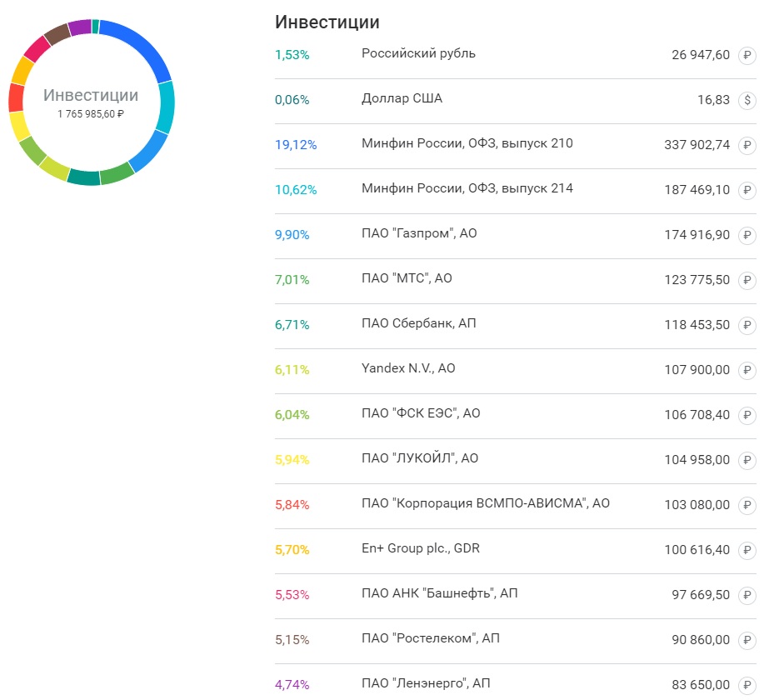
Task: Click the 5,15% share value
Action: click(x=292, y=640)
